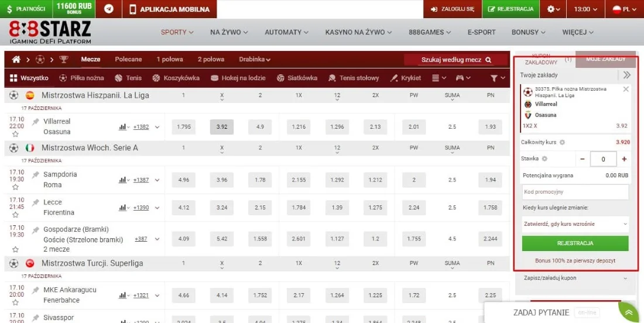The width and height of the screenshot is (644, 323).
Task: Click the trophy icon in breadcrumb
Action: pyautogui.click(x=63, y=60)
